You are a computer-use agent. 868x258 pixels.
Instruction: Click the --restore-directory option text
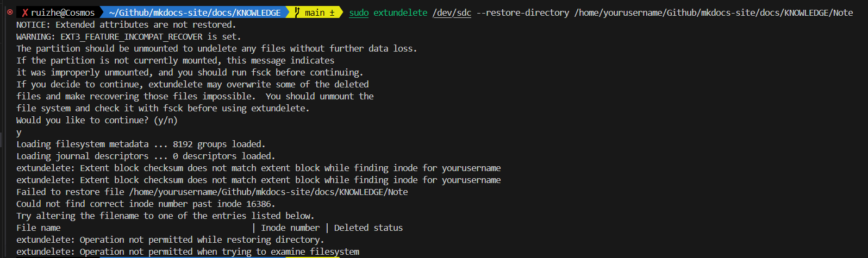(522, 12)
